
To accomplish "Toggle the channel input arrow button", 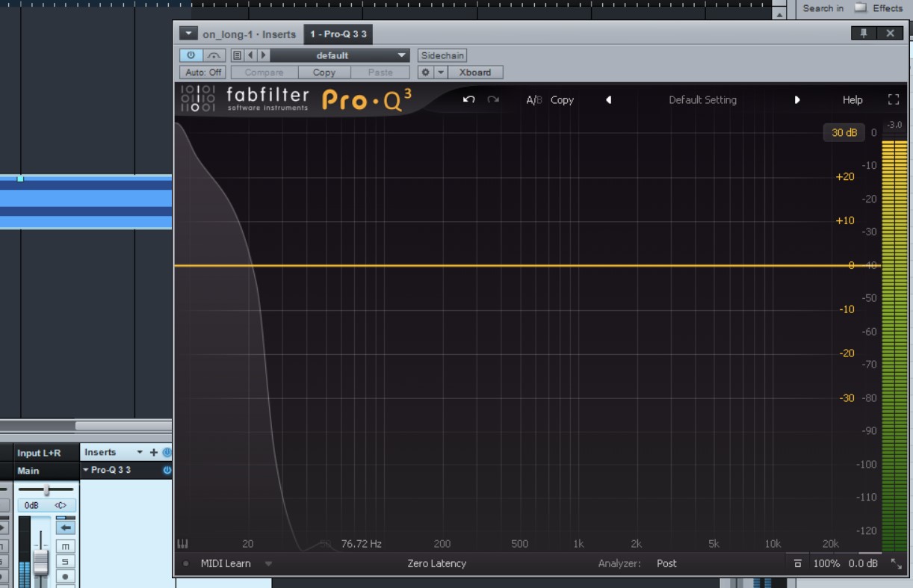I will coord(66,527).
